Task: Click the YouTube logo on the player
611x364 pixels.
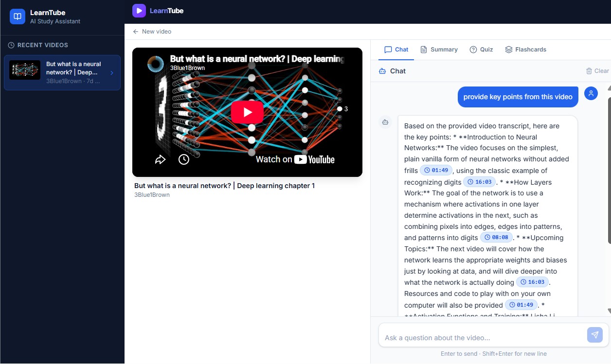Action: [x=314, y=159]
